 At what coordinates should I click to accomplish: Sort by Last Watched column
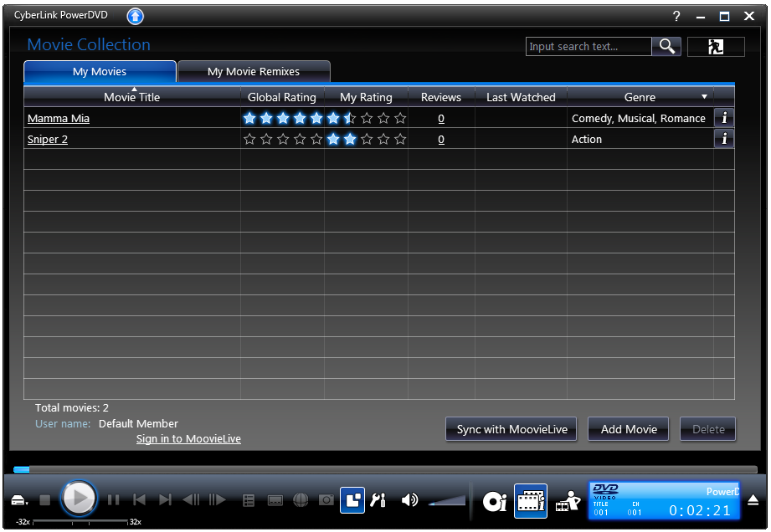pyautogui.click(x=521, y=97)
